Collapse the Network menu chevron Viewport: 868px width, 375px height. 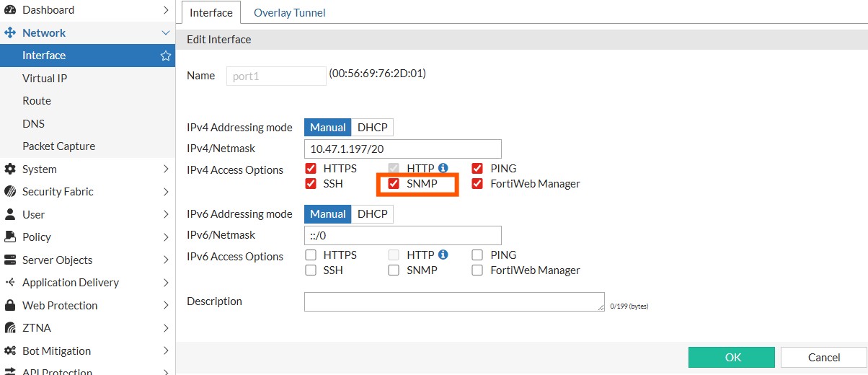(x=166, y=33)
